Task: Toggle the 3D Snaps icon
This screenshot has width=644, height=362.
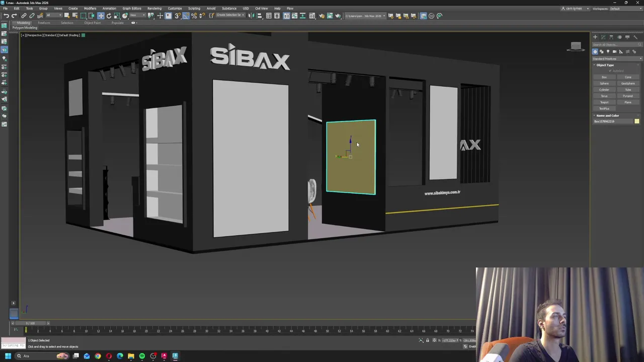Action: point(177,16)
